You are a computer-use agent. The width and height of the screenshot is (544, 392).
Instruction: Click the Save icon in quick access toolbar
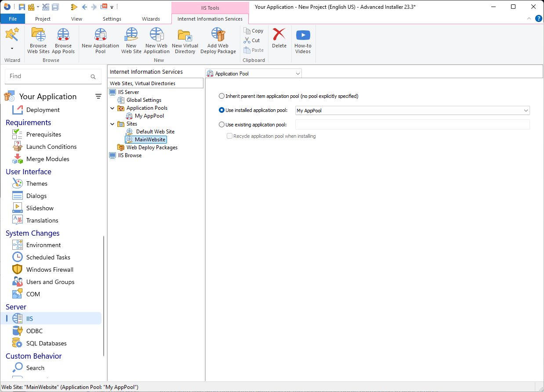point(22,7)
